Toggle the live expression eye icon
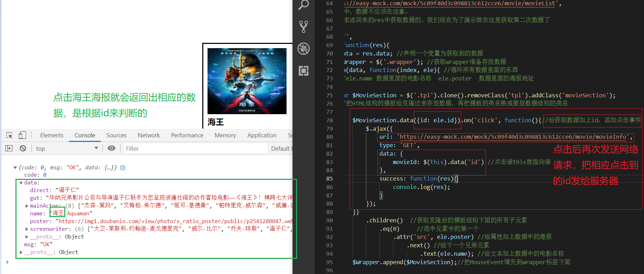644x274 pixels. tap(111, 148)
